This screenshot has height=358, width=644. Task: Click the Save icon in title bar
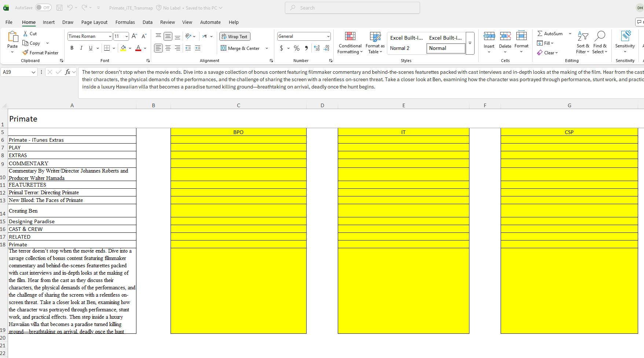59,8
